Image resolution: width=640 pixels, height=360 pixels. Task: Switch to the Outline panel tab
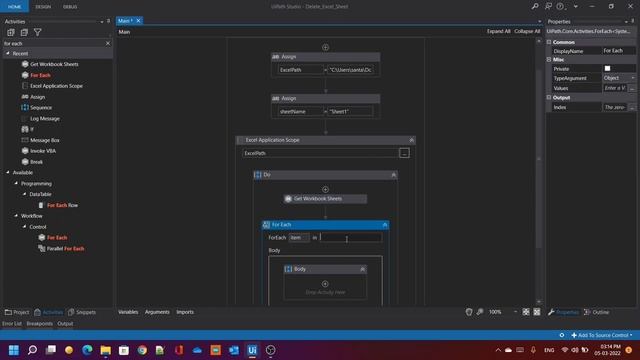(596, 312)
